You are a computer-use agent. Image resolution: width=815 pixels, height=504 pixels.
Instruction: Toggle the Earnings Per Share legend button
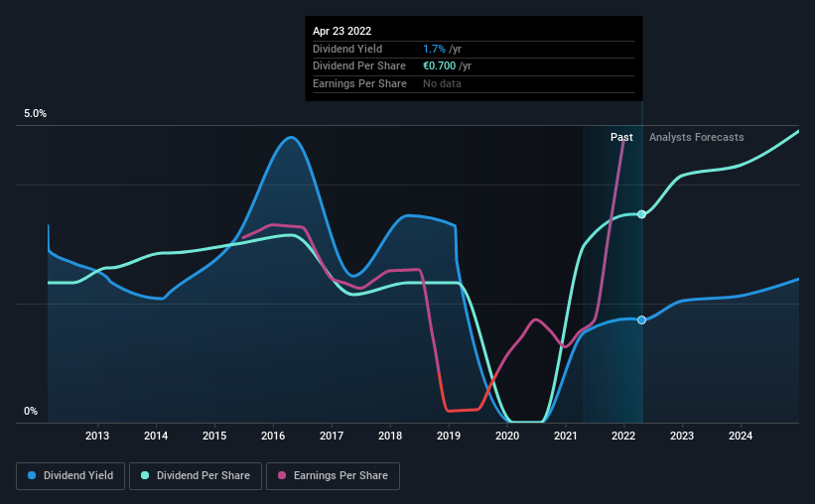pyautogui.click(x=333, y=476)
